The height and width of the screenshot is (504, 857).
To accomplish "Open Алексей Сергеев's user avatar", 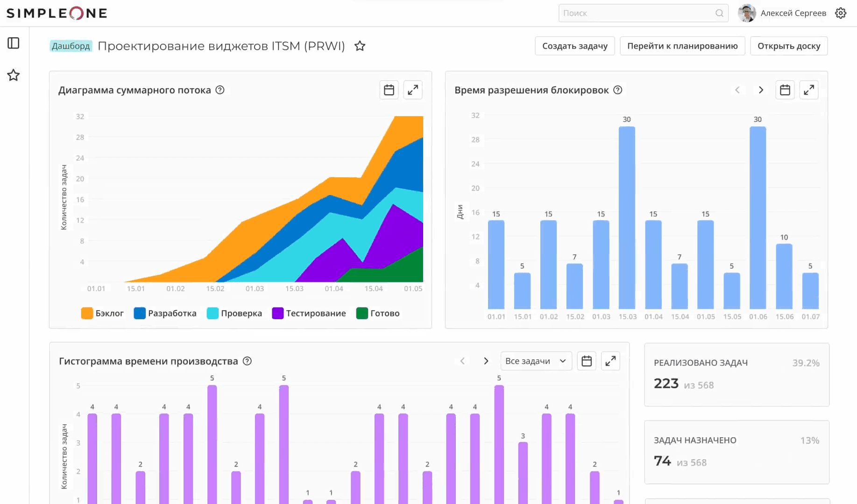I will [747, 13].
